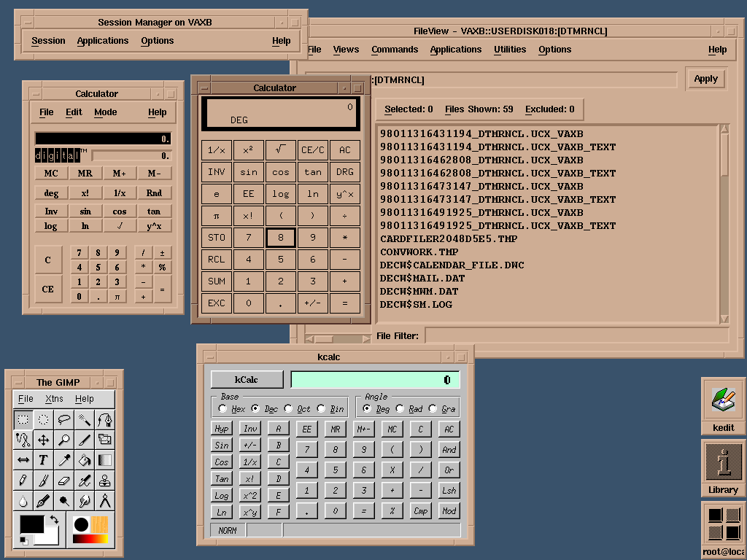This screenshot has width=747, height=560.
Task: Choose the Paintbrush tool
Action: (43, 481)
